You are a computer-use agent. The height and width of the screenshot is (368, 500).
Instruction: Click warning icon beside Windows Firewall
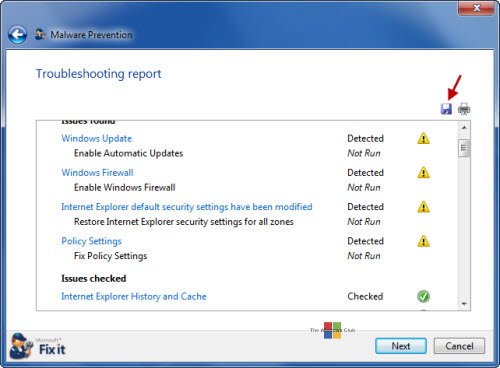click(x=423, y=173)
